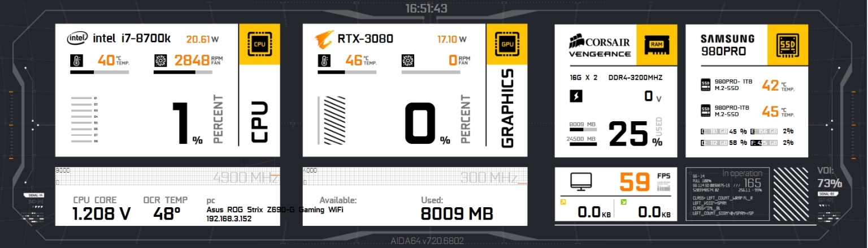This screenshot has height=248, width=868.
Task: Click the yellow SSD drive icon
Action: 787,44
